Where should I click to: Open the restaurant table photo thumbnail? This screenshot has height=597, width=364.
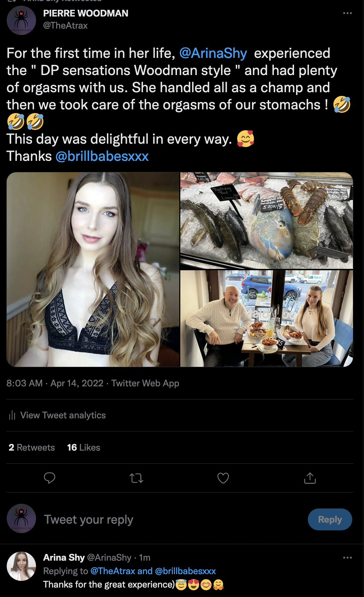(x=266, y=318)
